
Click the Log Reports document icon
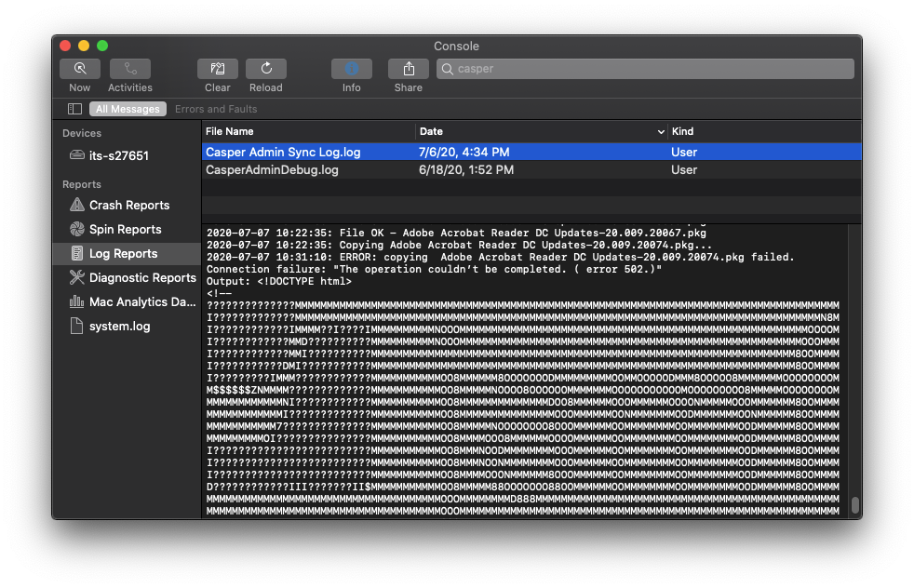[77, 253]
